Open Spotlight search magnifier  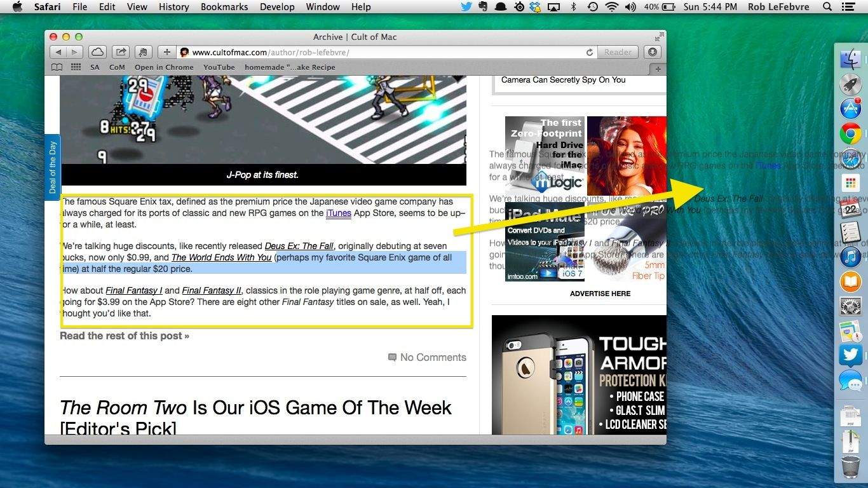(x=827, y=7)
